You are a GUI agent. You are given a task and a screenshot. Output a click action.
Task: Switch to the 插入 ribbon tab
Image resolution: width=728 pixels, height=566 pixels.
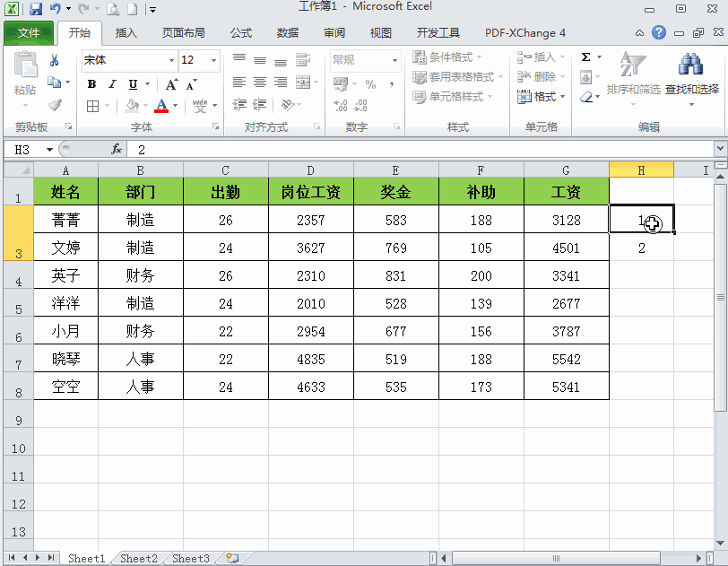[x=126, y=33]
